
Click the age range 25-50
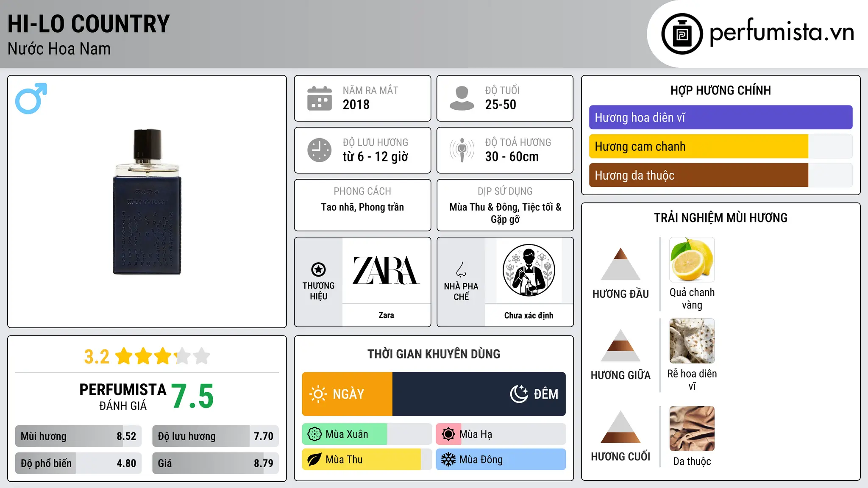[x=501, y=105]
